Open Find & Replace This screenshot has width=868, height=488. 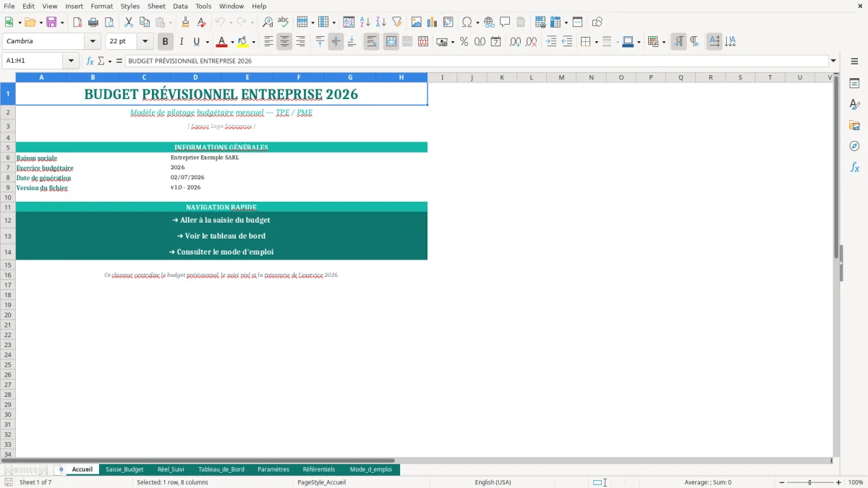pyautogui.click(x=268, y=22)
